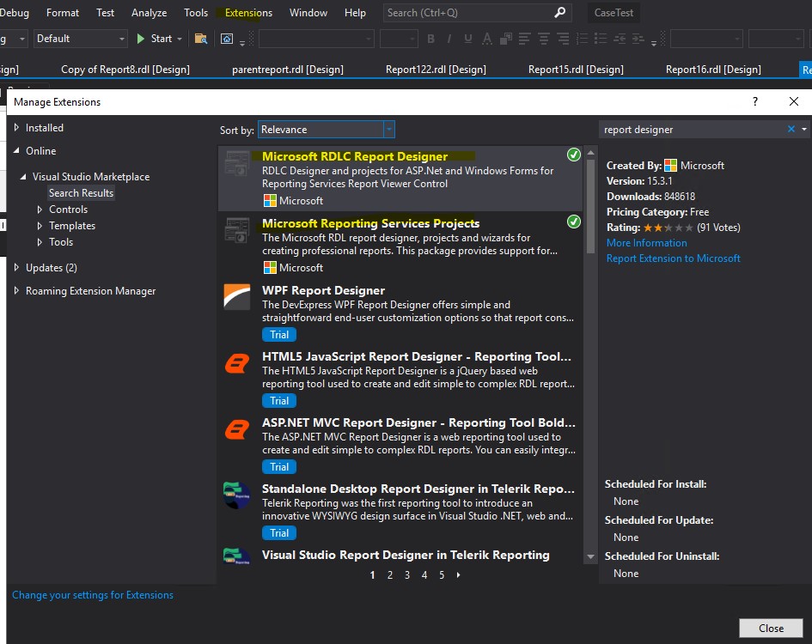Switch to Report122.rdl [Design] tab
This screenshot has width=812, height=644.
(436, 70)
